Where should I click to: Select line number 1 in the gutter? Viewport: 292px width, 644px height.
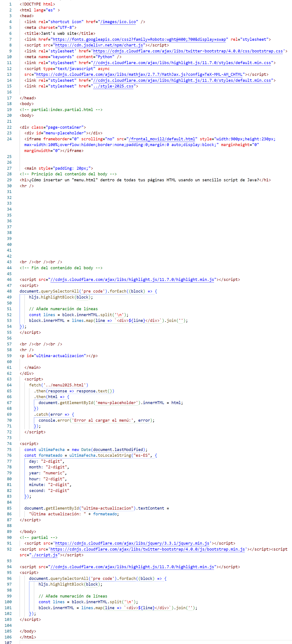[10, 4]
